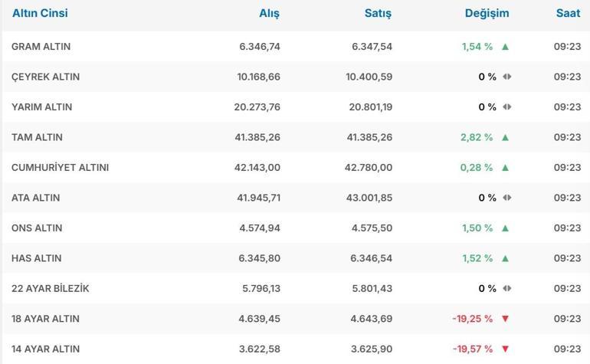The image size is (590, 364).
Task: Click the green up arrow for Tam Altın
Action: (505, 137)
